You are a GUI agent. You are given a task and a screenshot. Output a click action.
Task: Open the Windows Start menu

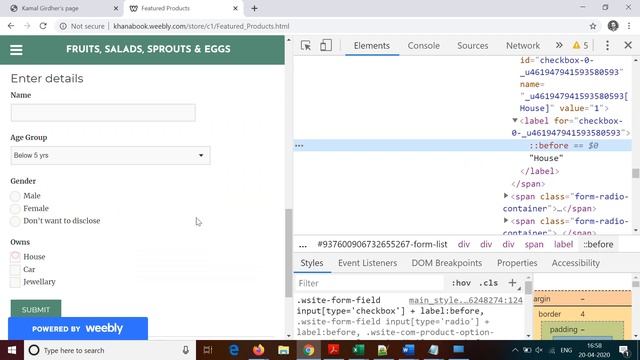pyautogui.click(x=12, y=350)
